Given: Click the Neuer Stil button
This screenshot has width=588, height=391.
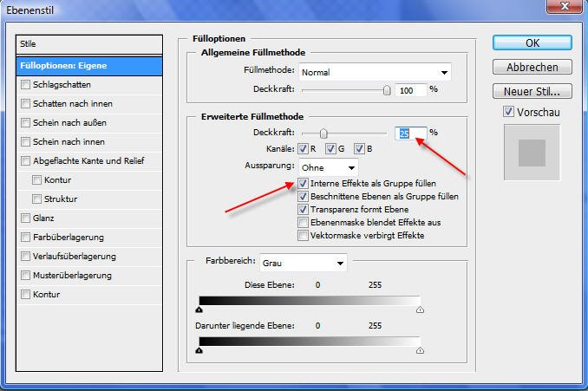Looking at the screenshot, I should (x=532, y=91).
